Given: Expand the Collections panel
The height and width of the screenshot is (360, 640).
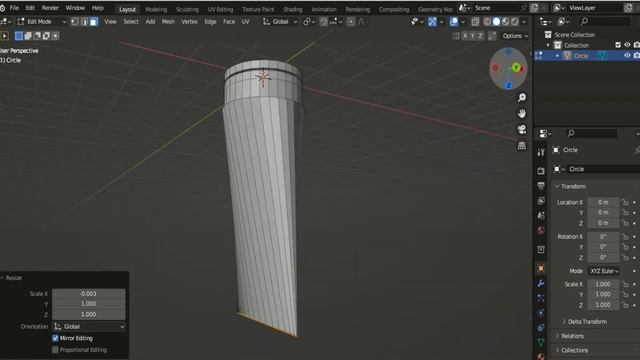Looking at the screenshot, I should click(x=571, y=350).
